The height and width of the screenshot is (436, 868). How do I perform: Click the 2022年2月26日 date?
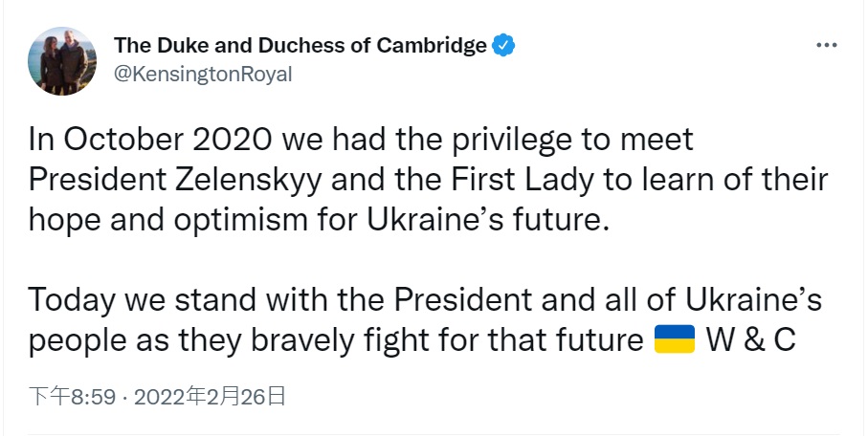[x=210, y=397]
